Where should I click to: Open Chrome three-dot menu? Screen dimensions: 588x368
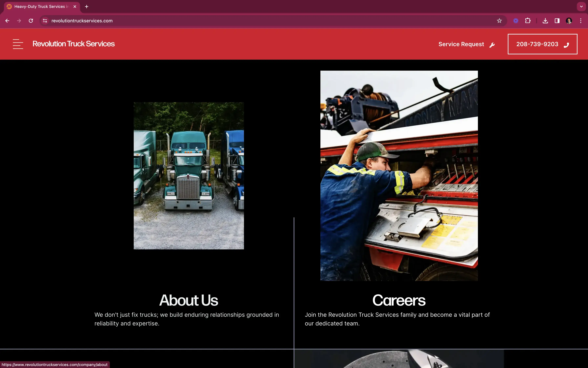(x=581, y=21)
